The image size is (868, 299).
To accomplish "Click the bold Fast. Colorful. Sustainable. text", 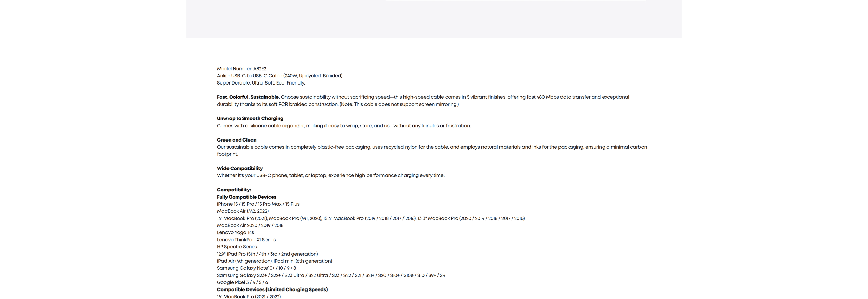I will pyautogui.click(x=248, y=97).
